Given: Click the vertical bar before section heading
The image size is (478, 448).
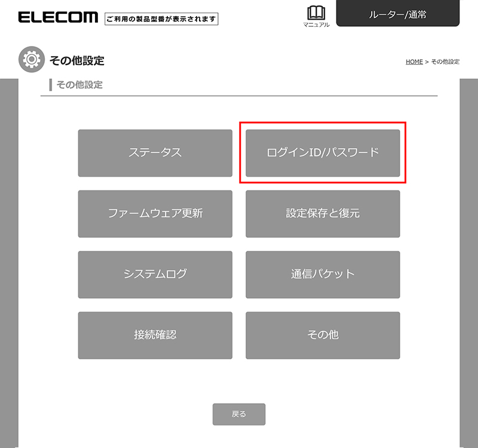Looking at the screenshot, I should pyautogui.click(x=51, y=85).
